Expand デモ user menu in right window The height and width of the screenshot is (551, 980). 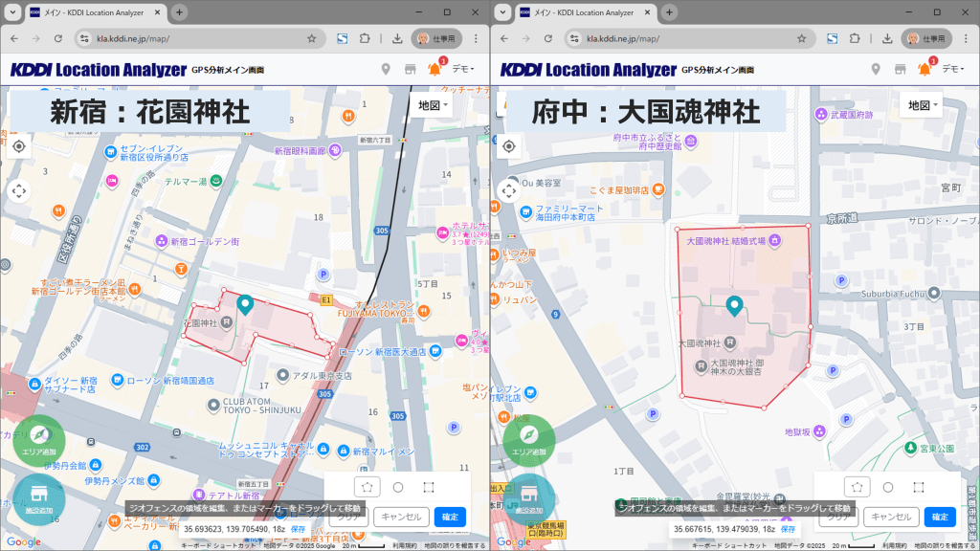click(x=953, y=69)
